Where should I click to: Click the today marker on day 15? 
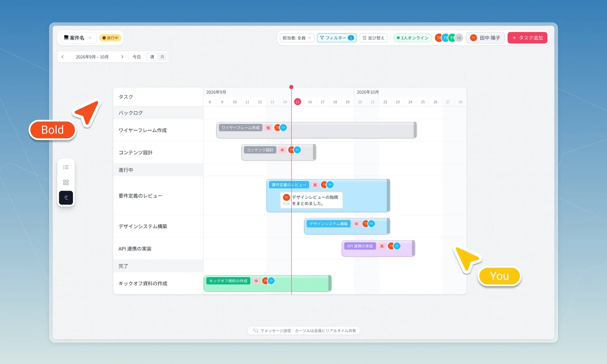click(x=297, y=102)
